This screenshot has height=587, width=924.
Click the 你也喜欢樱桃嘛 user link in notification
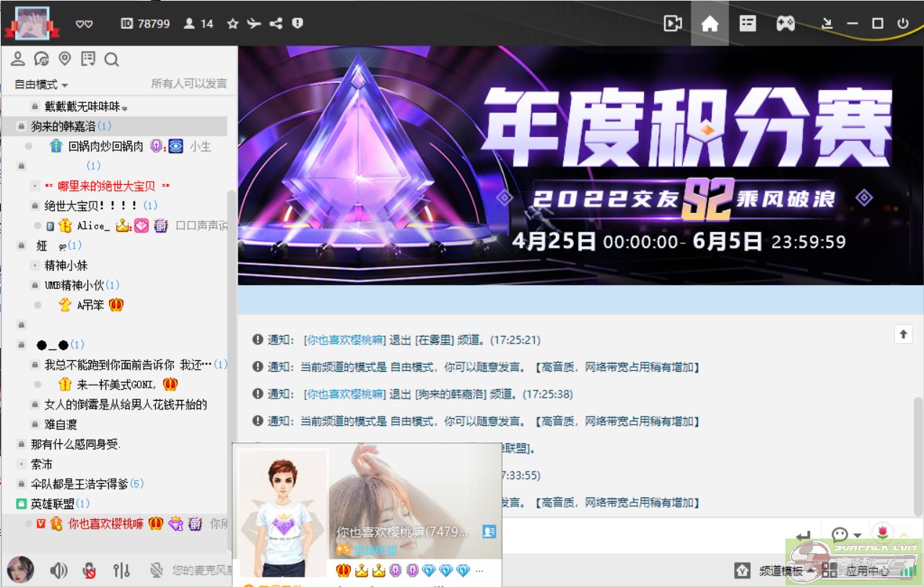click(x=344, y=340)
